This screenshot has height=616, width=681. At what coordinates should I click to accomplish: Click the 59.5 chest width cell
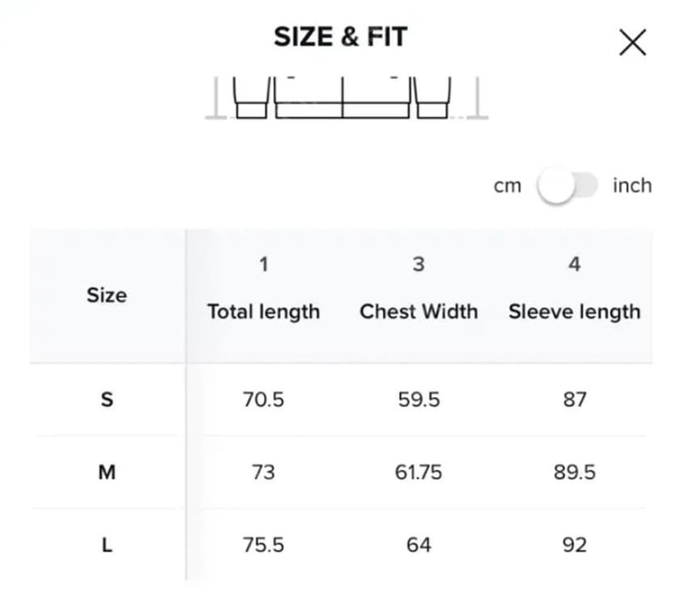(x=418, y=400)
